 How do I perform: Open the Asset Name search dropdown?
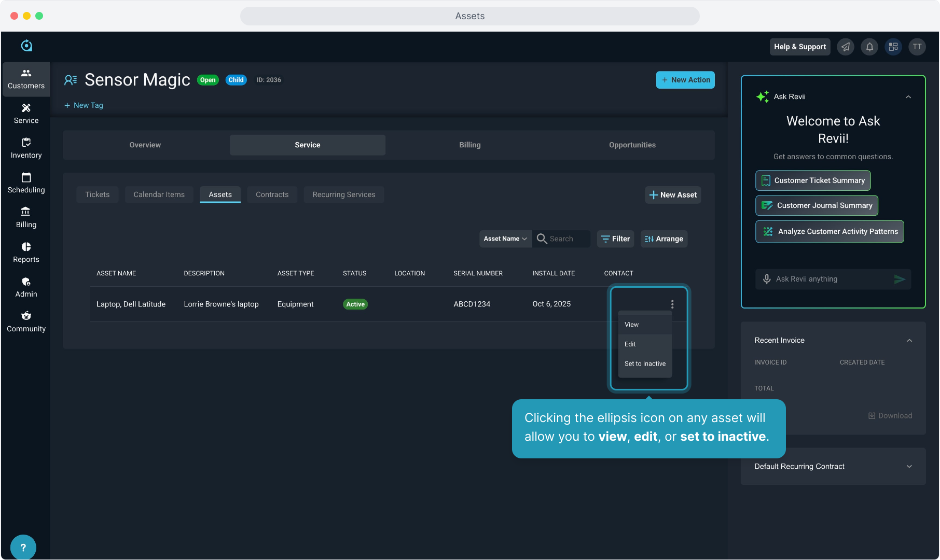(x=505, y=239)
